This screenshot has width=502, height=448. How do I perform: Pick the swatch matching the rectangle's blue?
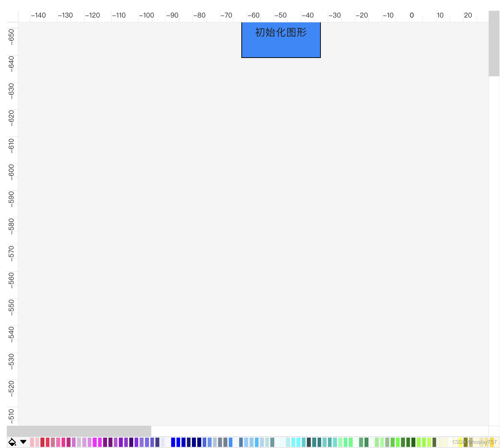[x=231, y=442]
